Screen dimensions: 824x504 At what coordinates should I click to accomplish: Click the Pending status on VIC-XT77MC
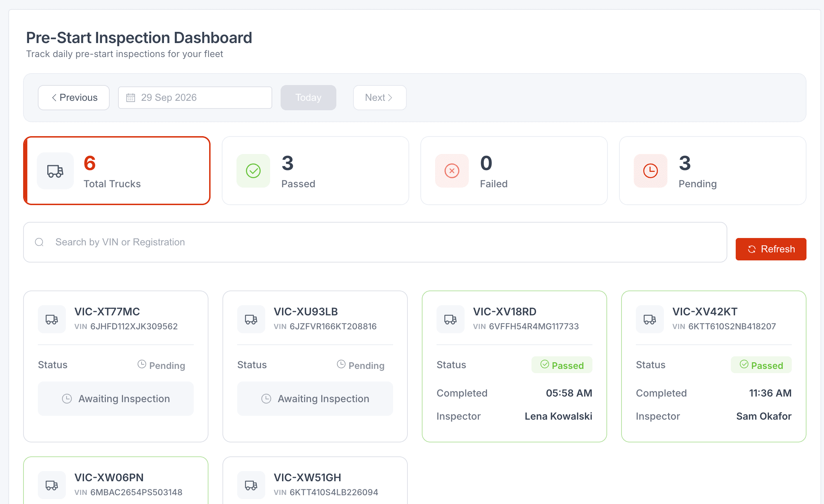coord(162,365)
